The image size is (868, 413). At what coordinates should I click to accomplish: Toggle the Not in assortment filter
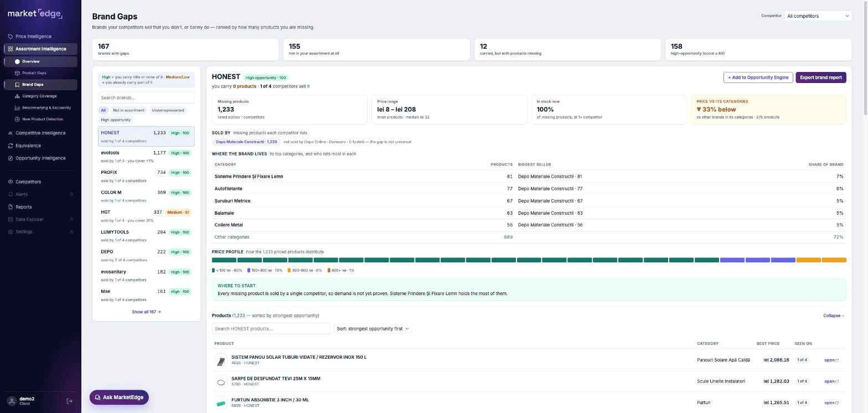tap(128, 110)
